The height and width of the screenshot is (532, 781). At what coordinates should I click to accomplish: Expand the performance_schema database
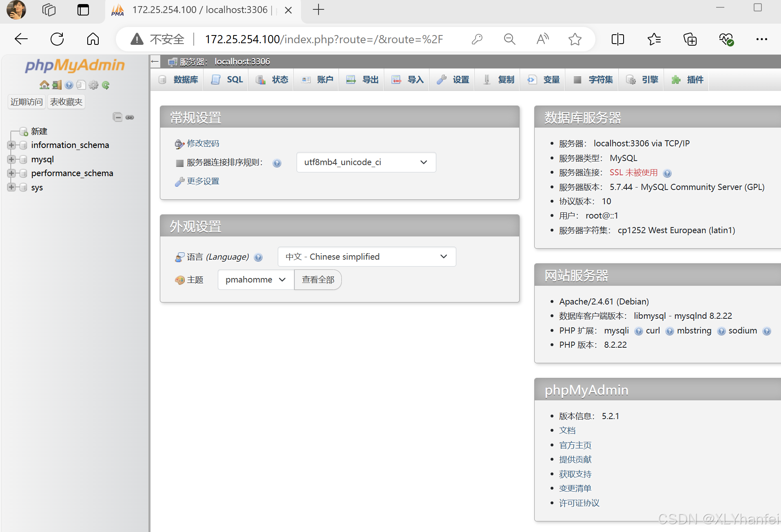click(11, 173)
